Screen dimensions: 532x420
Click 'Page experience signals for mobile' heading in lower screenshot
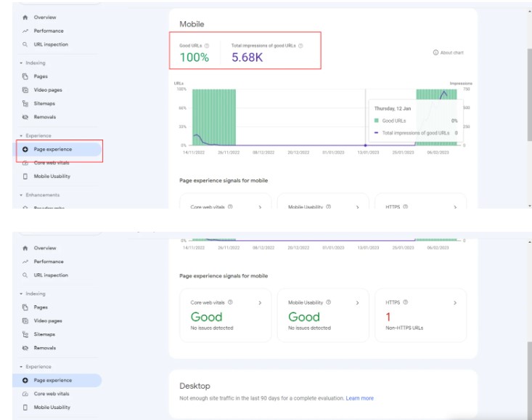[224, 276]
